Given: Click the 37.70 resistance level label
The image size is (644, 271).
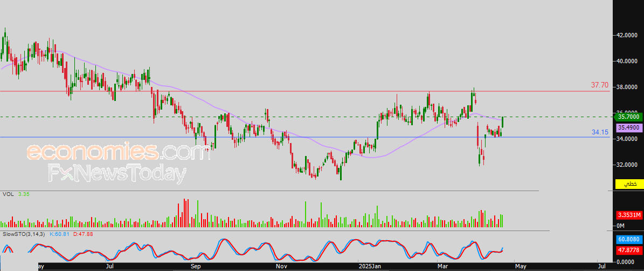Looking at the screenshot, I should point(600,85).
